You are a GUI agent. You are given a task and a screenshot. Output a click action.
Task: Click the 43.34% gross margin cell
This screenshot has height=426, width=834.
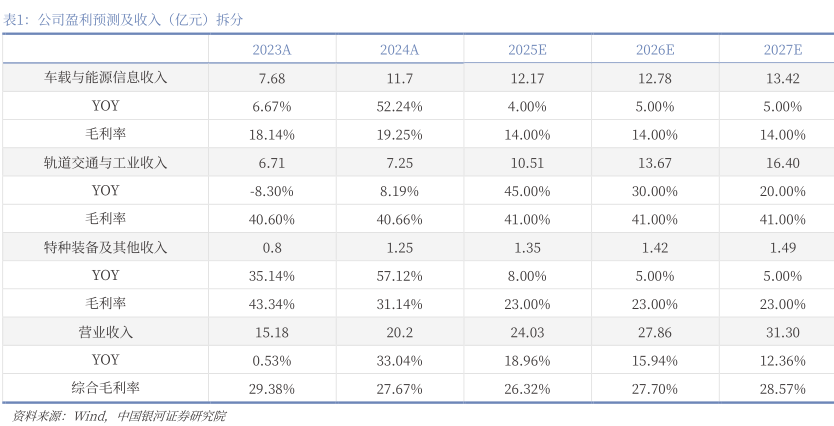272,303
